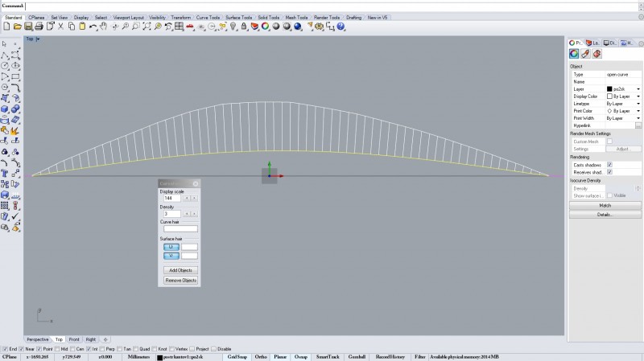Click the Print icon in toolbar
Viewport: 644px width, 361px height.
coord(39,27)
